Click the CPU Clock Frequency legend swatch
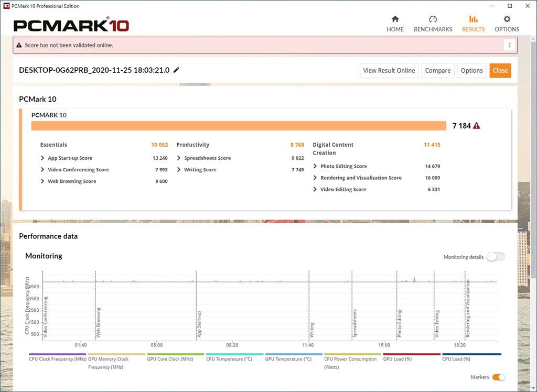This screenshot has height=392, width=537. click(x=57, y=354)
